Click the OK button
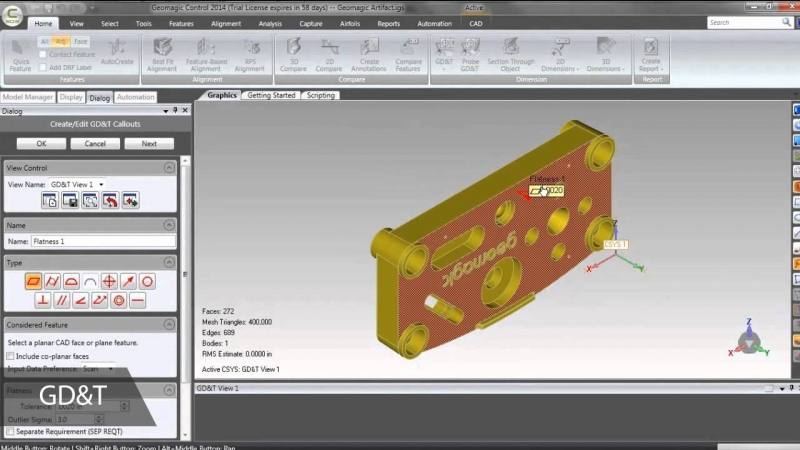This screenshot has height=450, width=800. [41, 144]
